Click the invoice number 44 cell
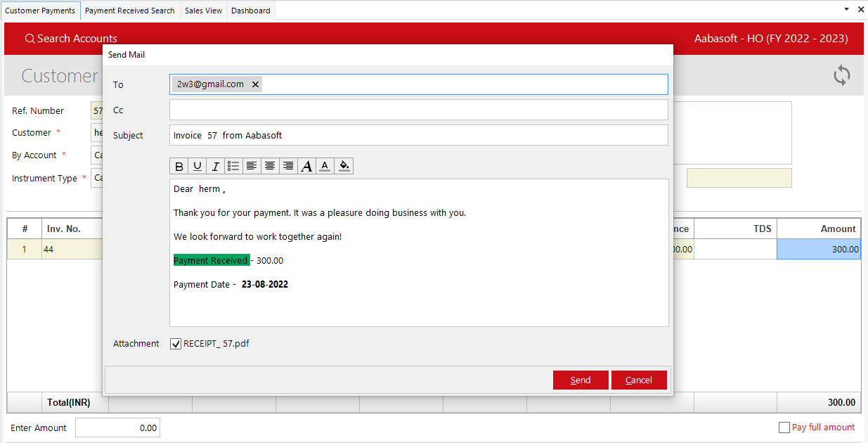 point(72,249)
